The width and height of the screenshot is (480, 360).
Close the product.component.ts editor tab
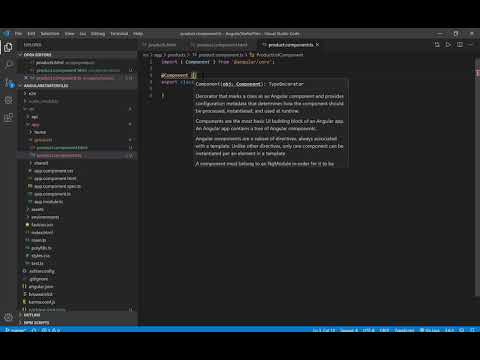pyautogui.click(x=318, y=45)
